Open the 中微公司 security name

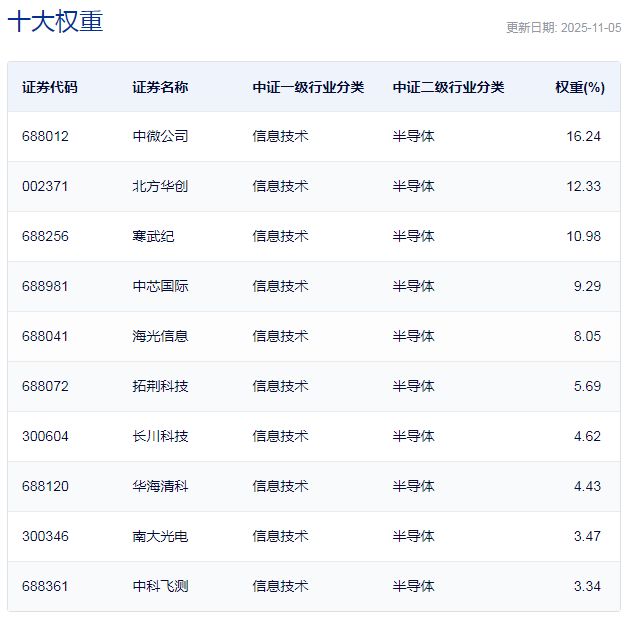coord(160,136)
